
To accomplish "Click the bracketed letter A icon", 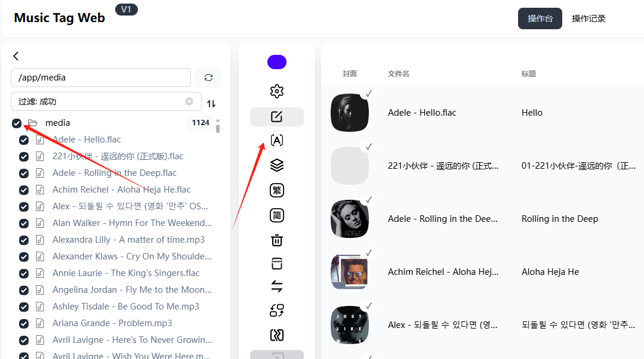I will point(277,140).
